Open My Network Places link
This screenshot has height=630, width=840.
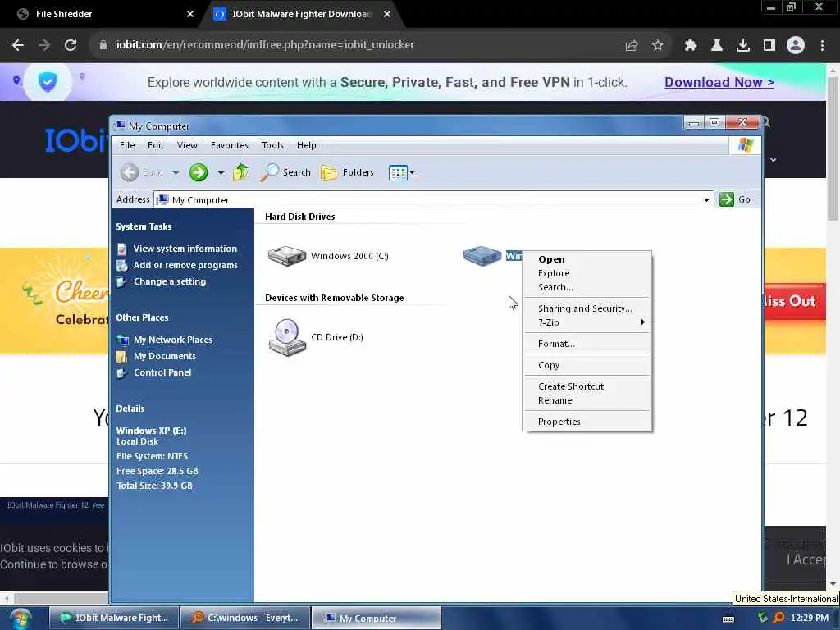(x=173, y=340)
